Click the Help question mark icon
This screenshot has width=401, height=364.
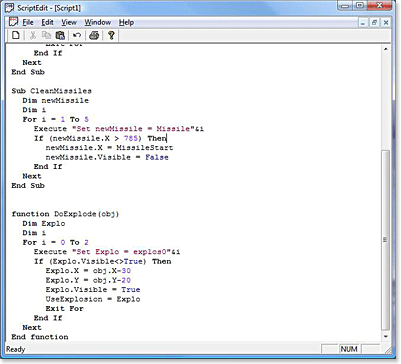111,35
